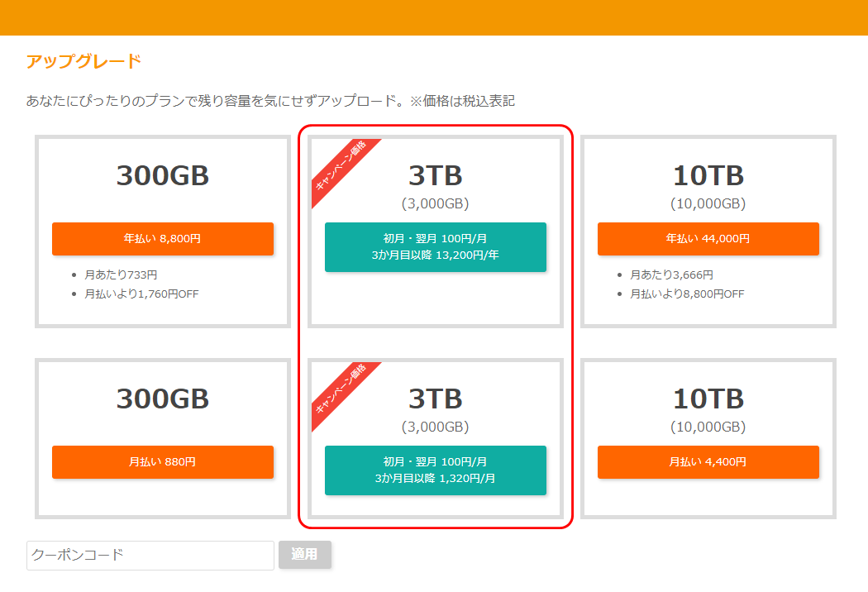This screenshot has height=592, width=868.
Task: Click the 300GB title in the yearly plan card
Action: click(162, 175)
